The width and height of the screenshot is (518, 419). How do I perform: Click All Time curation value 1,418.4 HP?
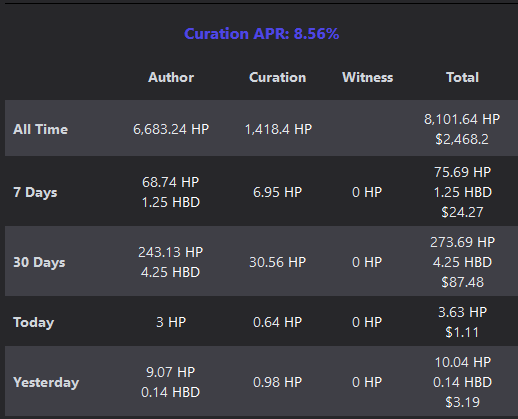tap(278, 129)
